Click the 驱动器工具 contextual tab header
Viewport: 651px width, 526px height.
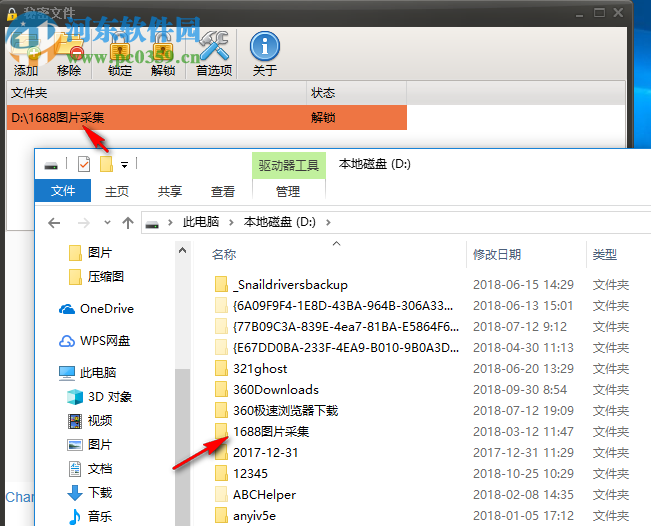point(289,166)
